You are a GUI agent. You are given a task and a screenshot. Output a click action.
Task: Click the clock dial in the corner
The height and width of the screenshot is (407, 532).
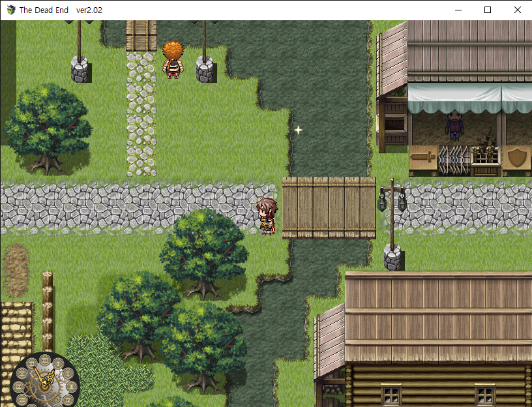[45, 380]
